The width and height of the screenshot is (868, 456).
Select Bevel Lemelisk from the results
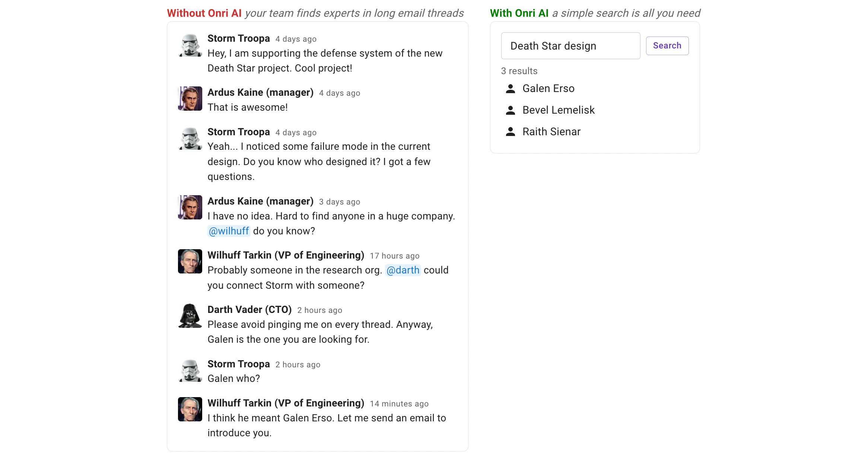point(558,110)
